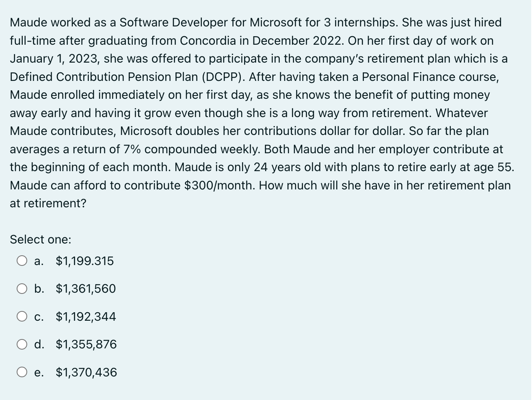Click the radio circle beside option c
Image resolution: width=532 pixels, height=400 pixels.
coord(22,316)
